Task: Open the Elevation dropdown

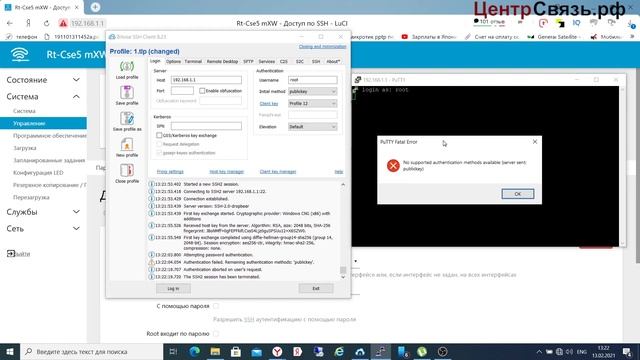Action: click(313, 127)
